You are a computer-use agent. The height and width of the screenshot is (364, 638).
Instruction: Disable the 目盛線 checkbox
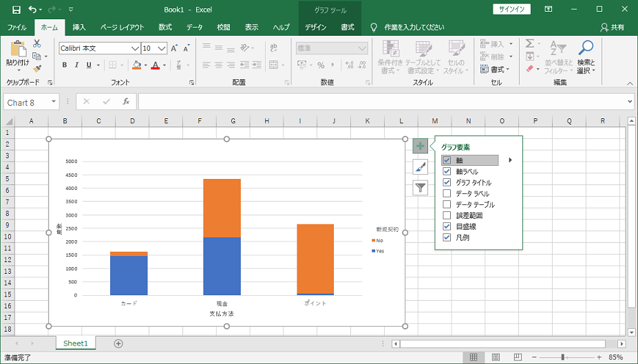[x=447, y=226]
